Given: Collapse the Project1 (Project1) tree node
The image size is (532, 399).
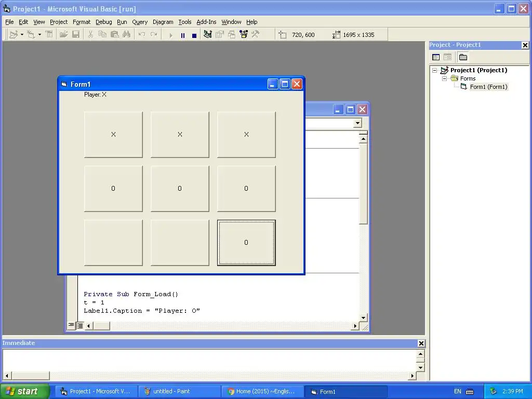Looking at the screenshot, I should [435, 70].
